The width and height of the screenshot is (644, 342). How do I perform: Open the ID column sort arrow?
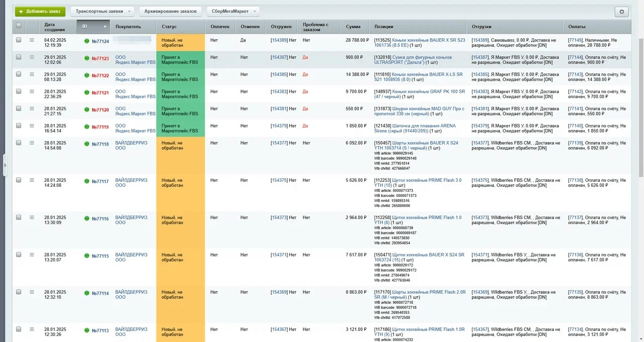[x=105, y=27]
